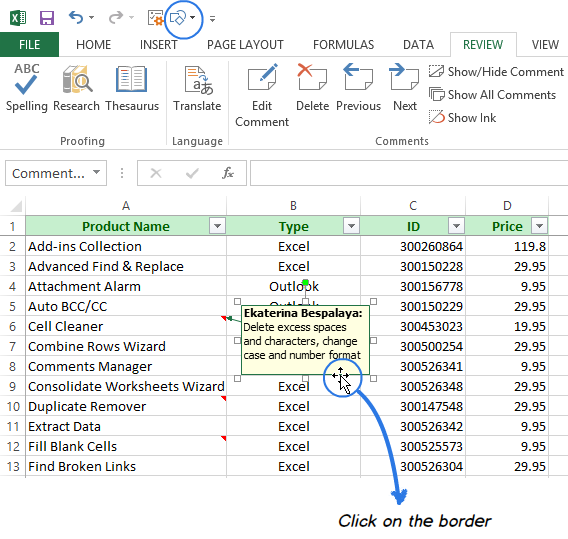
Task: Switch to the INSERT tab
Action: tap(159, 45)
